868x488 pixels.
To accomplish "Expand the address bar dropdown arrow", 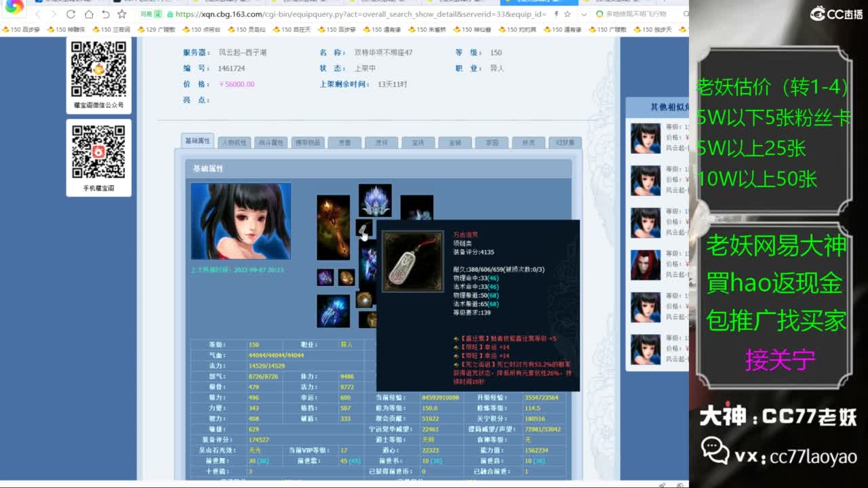I will coord(583,14).
